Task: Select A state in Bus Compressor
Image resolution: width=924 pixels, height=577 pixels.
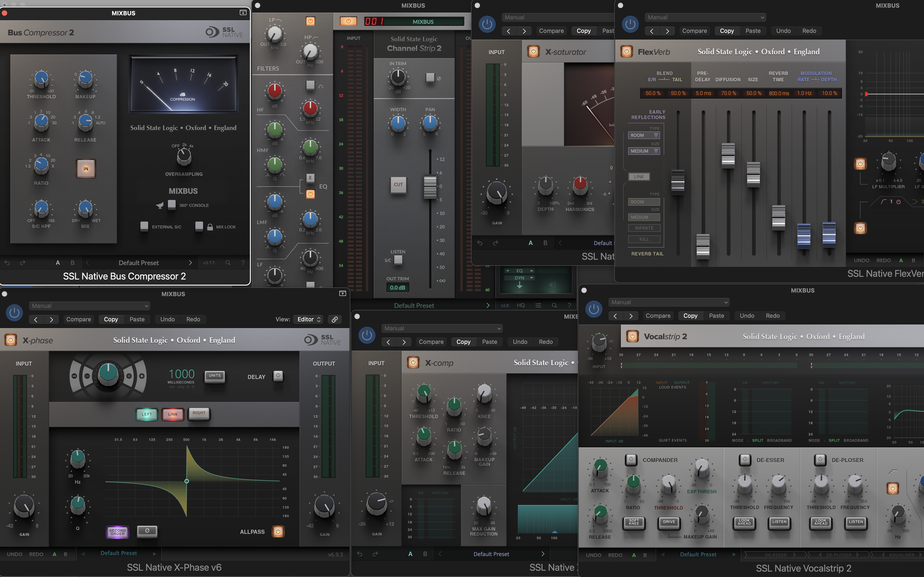Action: click(58, 263)
